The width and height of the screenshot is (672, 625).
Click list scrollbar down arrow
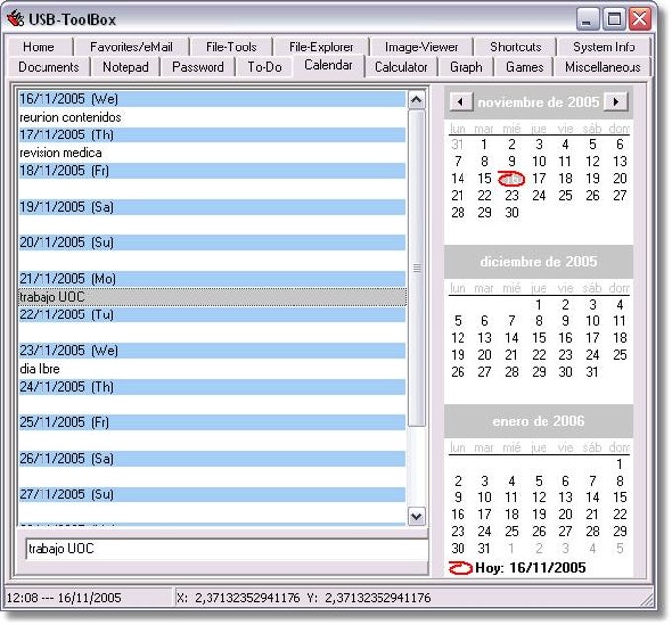417,516
